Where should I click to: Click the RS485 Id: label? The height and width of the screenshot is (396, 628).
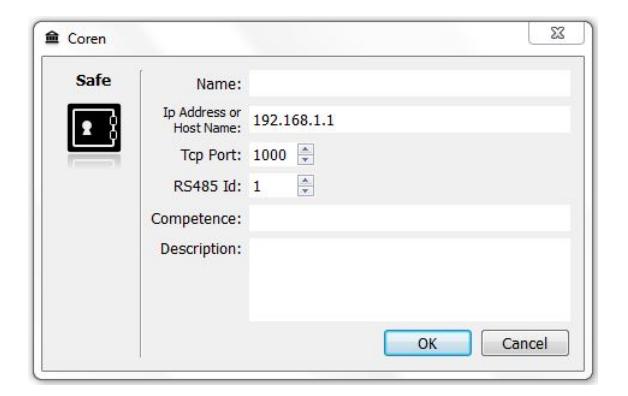click(x=207, y=186)
